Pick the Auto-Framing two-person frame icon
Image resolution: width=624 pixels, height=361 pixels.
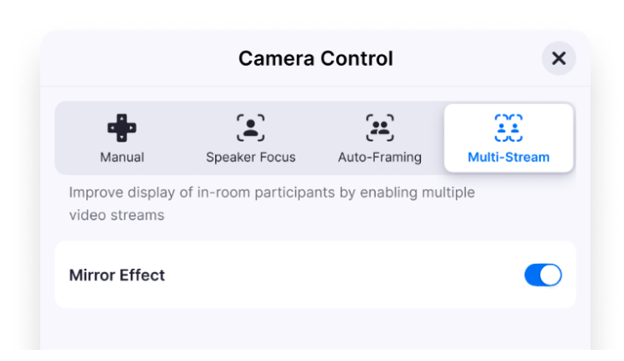pyautogui.click(x=380, y=128)
